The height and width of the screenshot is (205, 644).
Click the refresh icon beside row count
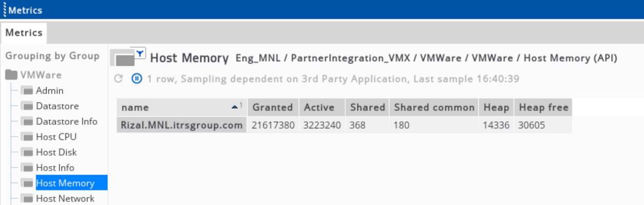(x=119, y=79)
